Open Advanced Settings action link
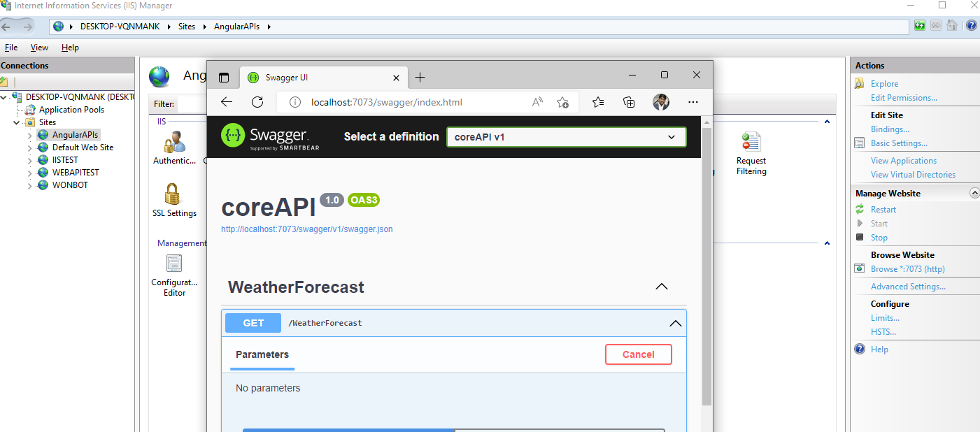Viewport: 980px width, 432px height. tap(908, 287)
